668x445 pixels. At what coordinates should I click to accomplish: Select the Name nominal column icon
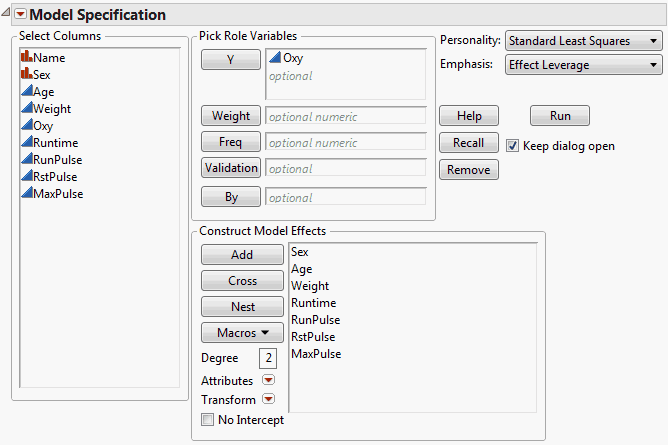click(26, 58)
